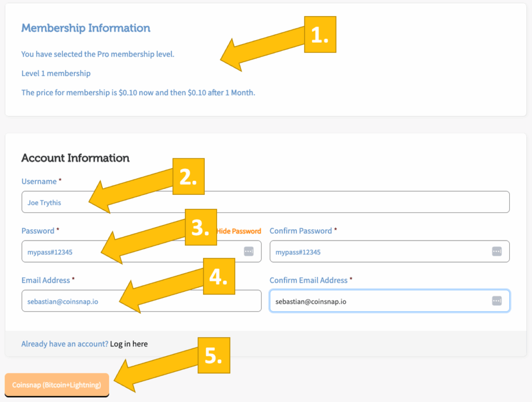This screenshot has height=402, width=532.
Task: Click the Account Information heading
Action: click(x=75, y=158)
